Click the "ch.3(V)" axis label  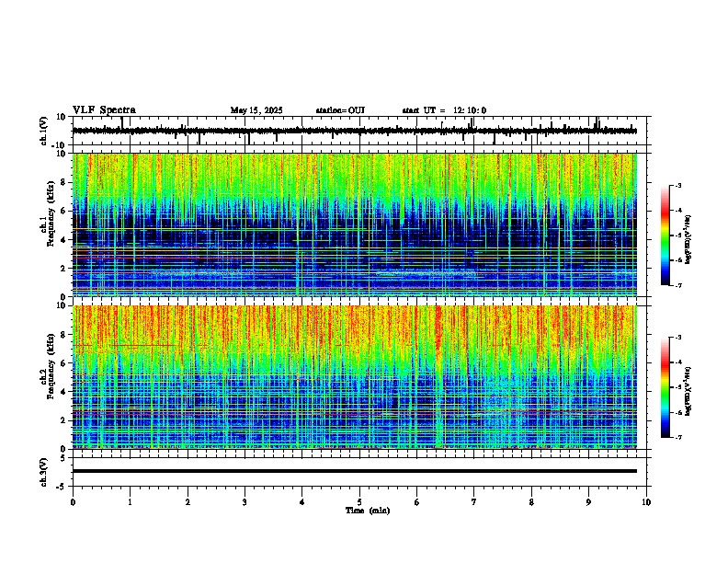44,472
